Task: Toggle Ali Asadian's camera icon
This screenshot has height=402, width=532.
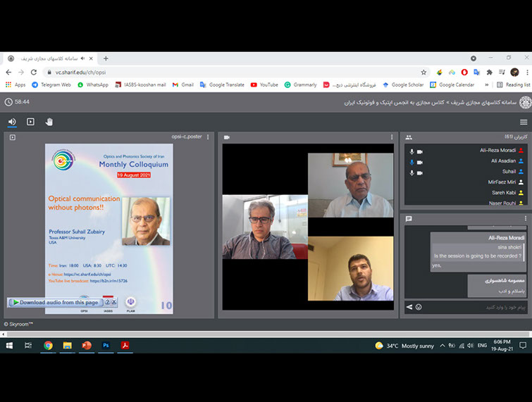Action: 420,162
